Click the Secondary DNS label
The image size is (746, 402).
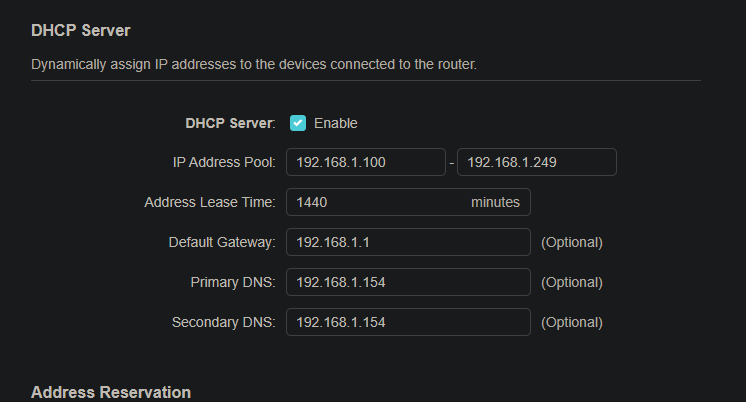(x=223, y=322)
